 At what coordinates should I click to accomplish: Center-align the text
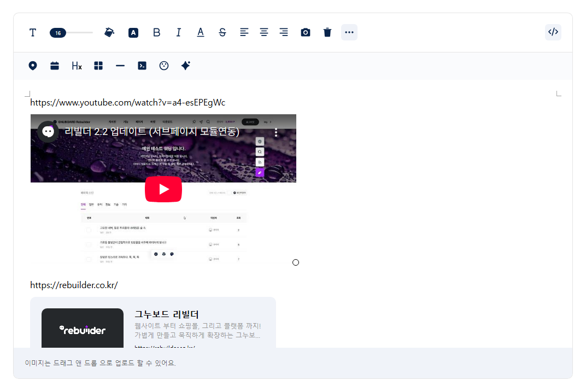(x=264, y=32)
